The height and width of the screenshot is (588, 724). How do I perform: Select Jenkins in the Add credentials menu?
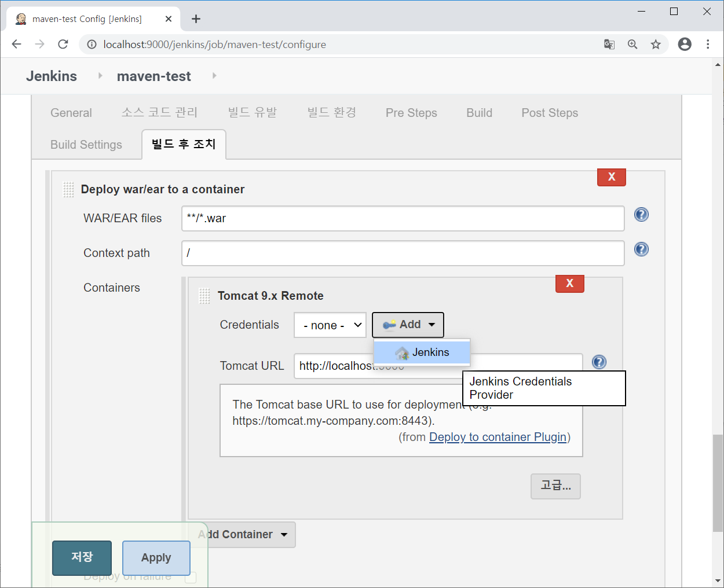(422, 352)
